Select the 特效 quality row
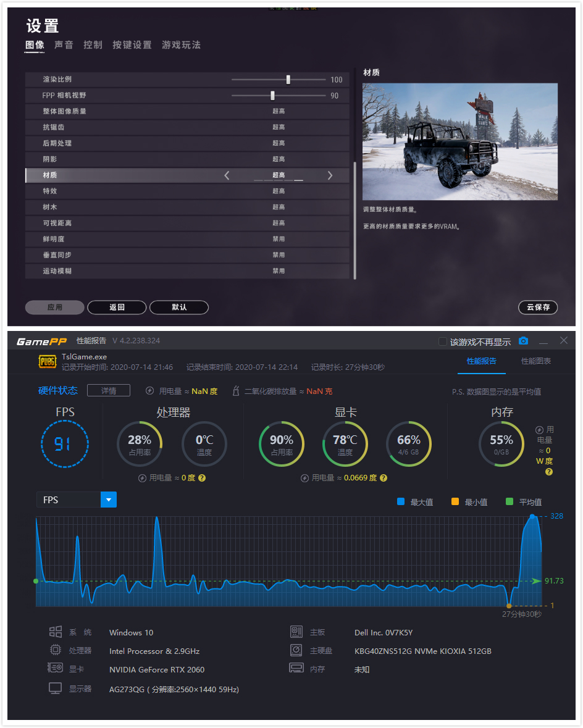This screenshot has height=728, width=583. point(187,191)
